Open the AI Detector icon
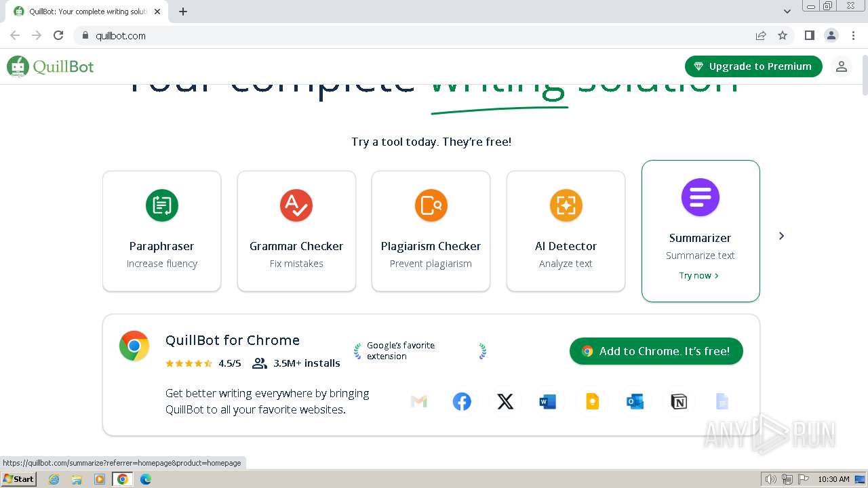The height and width of the screenshot is (488, 868). coord(566,205)
